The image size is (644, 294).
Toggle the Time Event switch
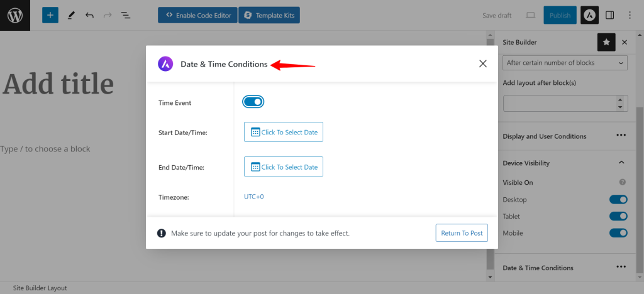tap(253, 102)
